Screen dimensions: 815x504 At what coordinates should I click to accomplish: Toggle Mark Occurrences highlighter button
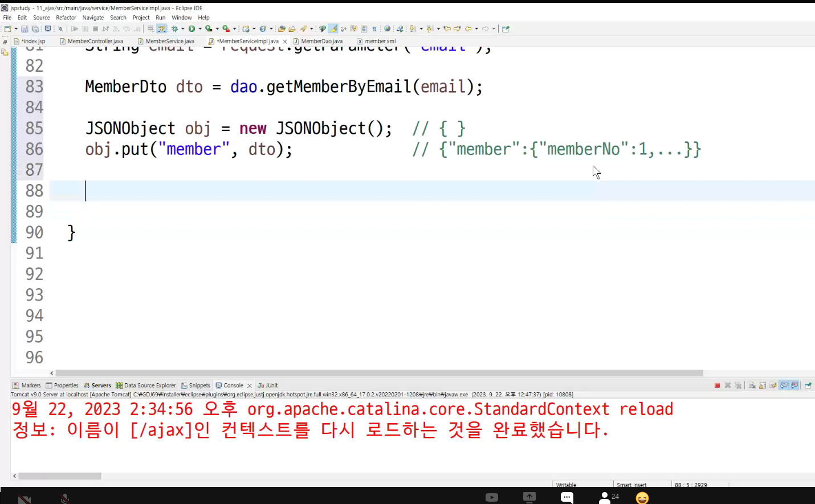333,28
